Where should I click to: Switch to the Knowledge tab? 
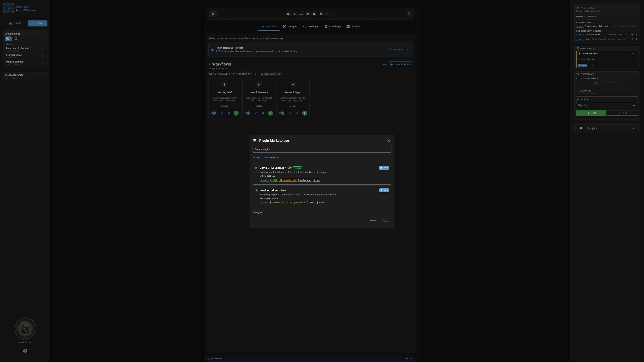coord(333,26)
